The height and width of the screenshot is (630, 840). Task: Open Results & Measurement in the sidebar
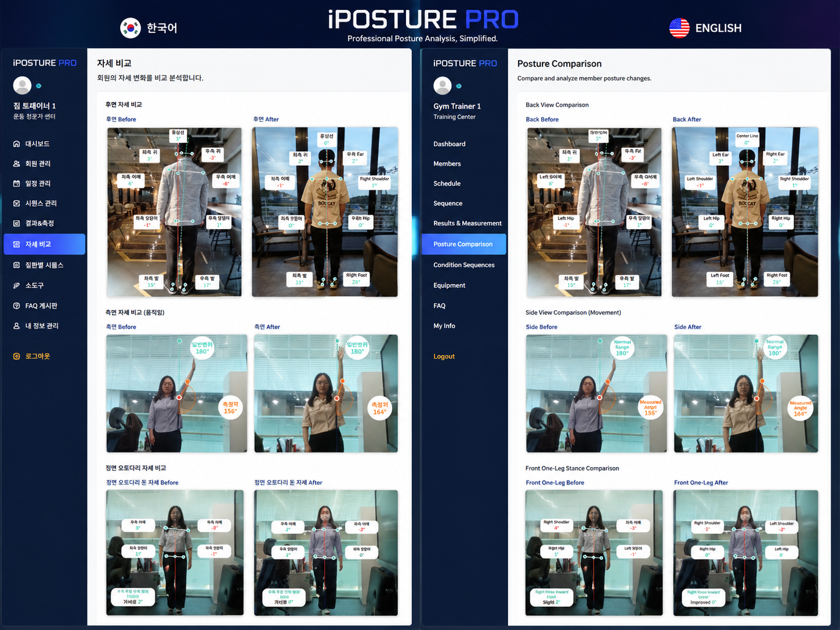(468, 223)
